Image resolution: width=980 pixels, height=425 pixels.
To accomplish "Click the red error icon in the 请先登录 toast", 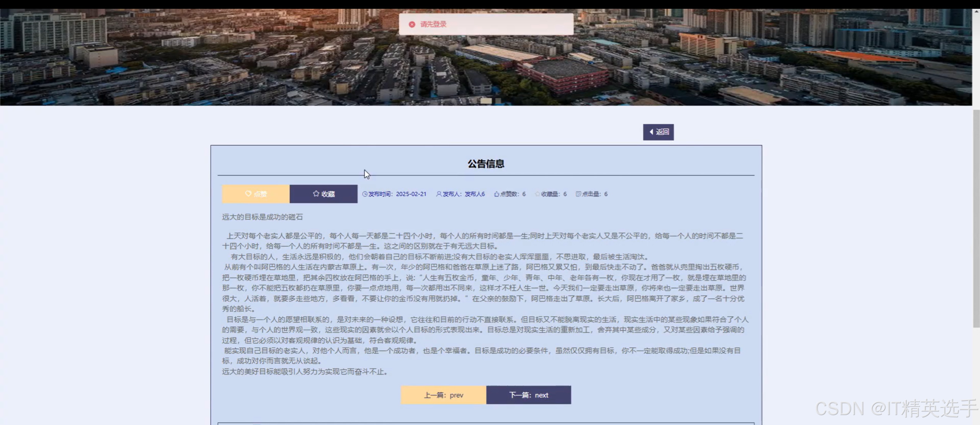I will [412, 24].
